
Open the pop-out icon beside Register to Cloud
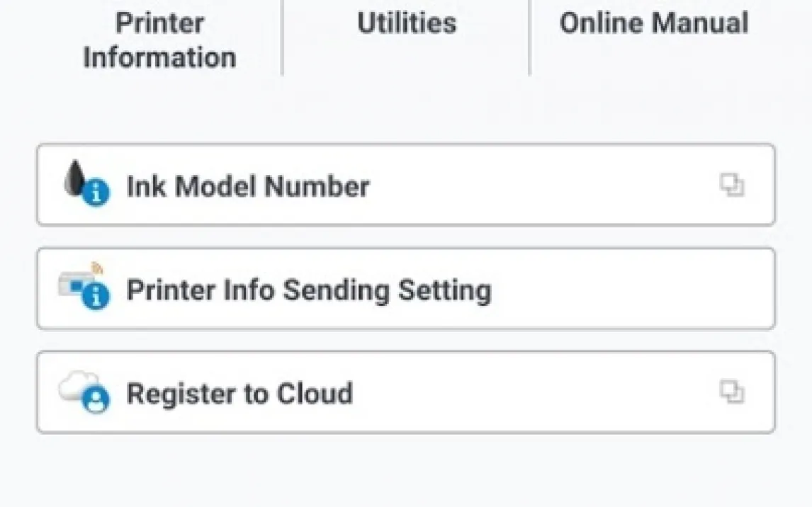pos(731,392)
